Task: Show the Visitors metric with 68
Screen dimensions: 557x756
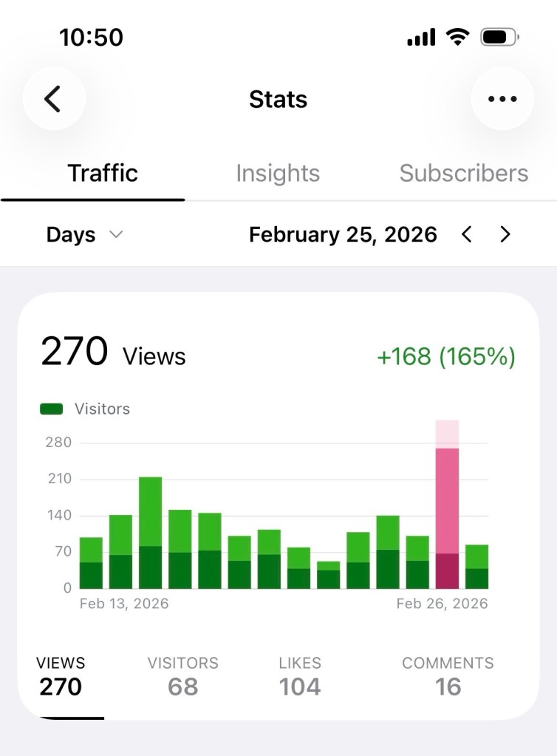Action: 182,676
